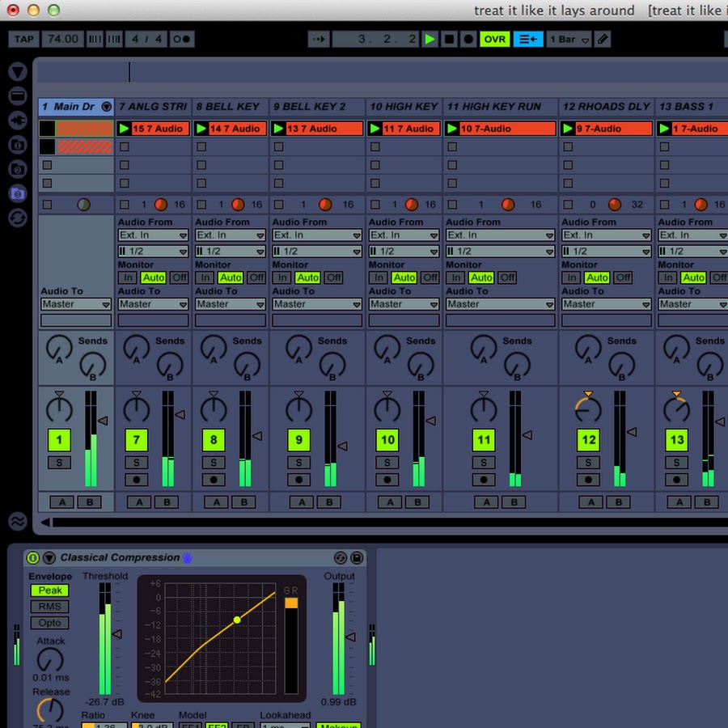This screenshot has width=728, height=728.
Task: Select the 12 RHOADS DLY track header
Action: click(x=606, y=107)
